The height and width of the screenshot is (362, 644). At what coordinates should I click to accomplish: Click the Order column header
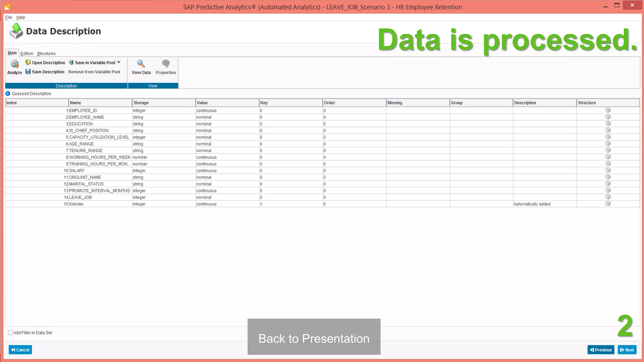354,103
